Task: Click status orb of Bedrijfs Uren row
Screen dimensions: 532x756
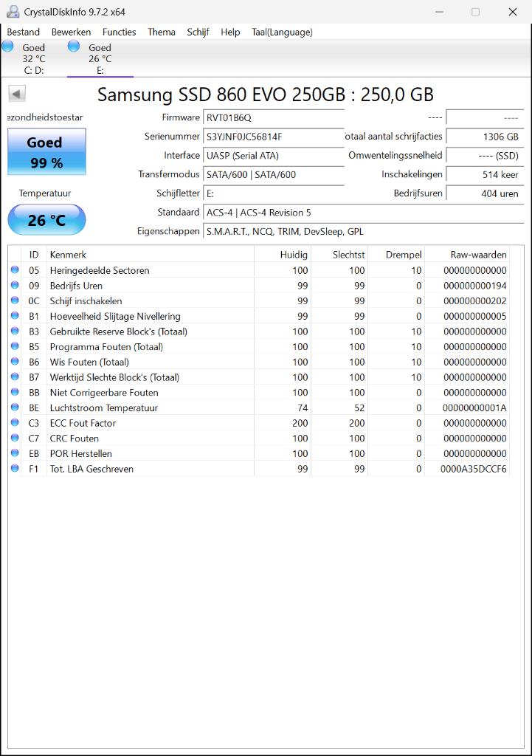Action: point(15,286)
